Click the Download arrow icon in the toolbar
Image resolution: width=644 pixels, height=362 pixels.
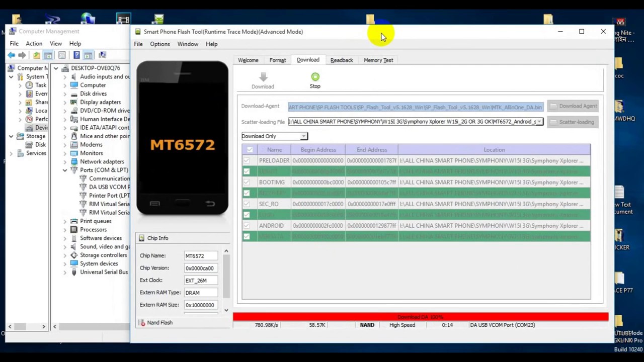pos(263,77)
